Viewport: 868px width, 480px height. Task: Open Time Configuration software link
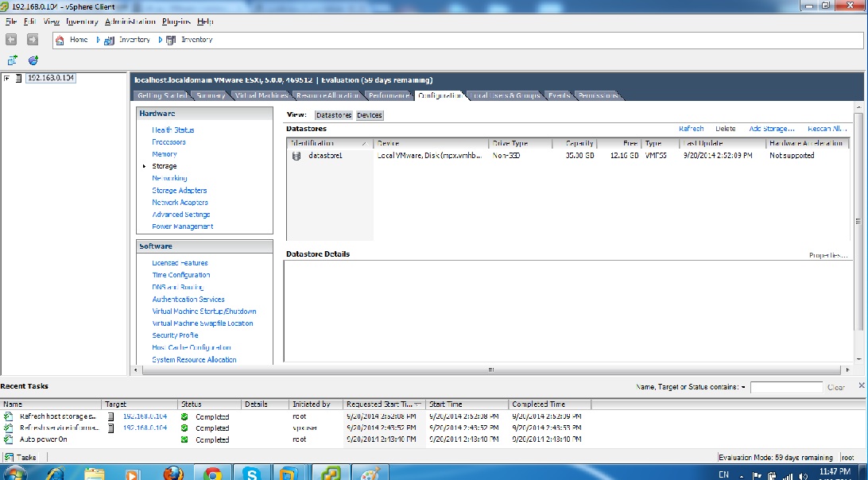[181, 275]
